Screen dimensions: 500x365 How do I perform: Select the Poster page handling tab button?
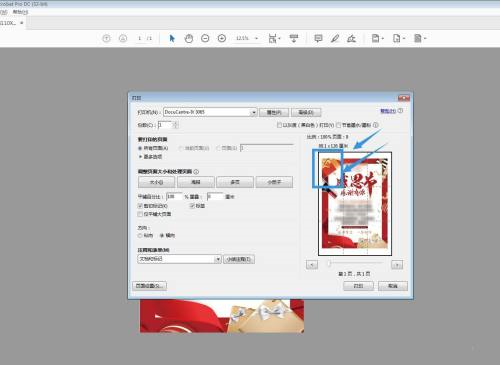pos(196,182)
